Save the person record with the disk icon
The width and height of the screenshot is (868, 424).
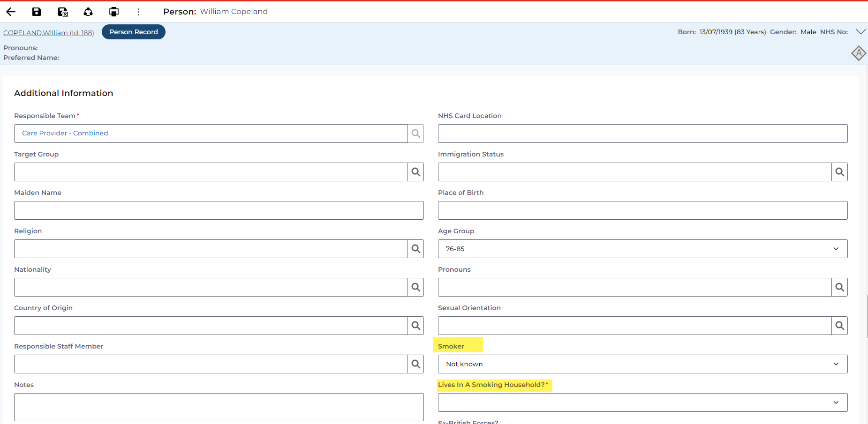click(x=37, y=12)
